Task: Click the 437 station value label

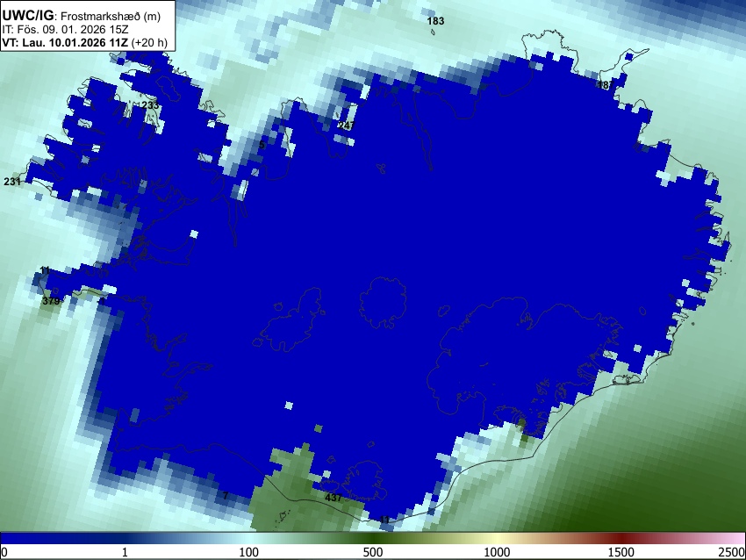Action: click(334, 497)
